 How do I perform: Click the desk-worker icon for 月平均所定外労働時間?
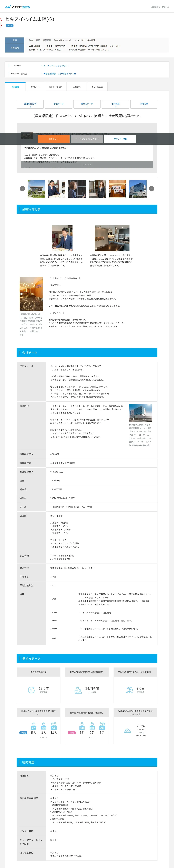[78, 690]
